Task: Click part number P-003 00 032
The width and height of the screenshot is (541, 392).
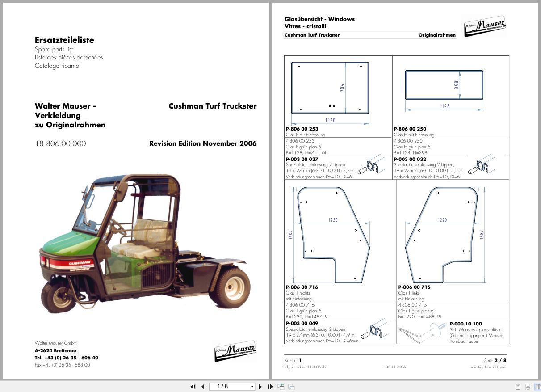Action: [x=410, y=159]
